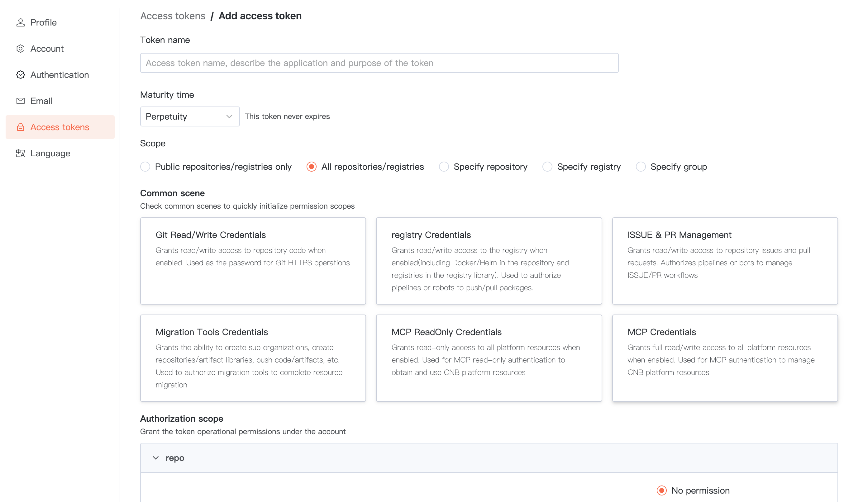Choose the Specify group radio button

pyautogui.click(x=640, y=167)
